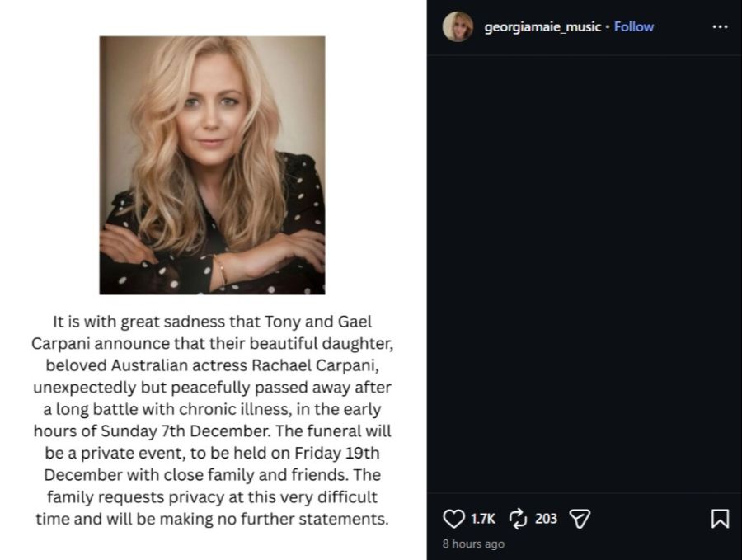Screen dimensions: 742x560
Task: Tap the memorial photo of Rachael Carpani
Action: pos(211,165)
